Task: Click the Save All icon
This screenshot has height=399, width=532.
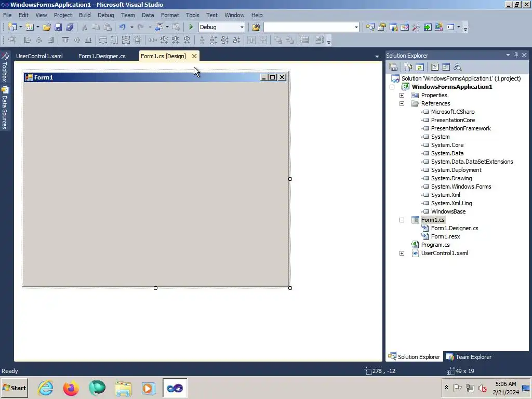Action: point(70,27)
